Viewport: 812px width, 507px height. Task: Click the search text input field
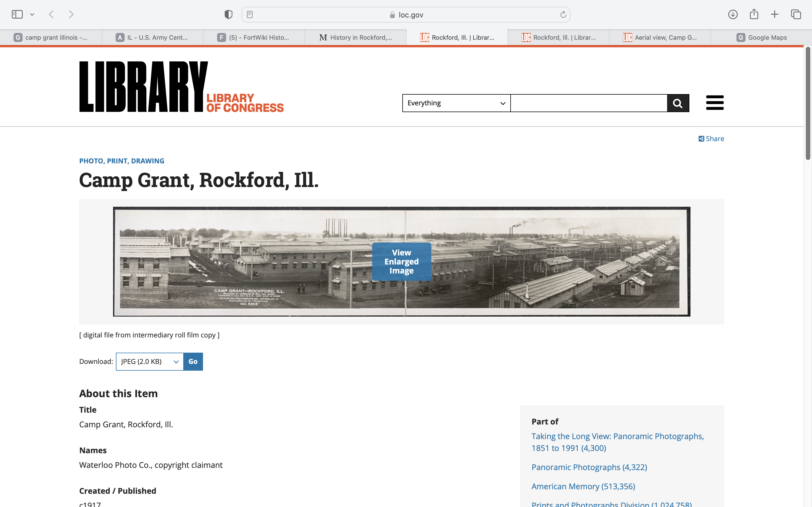click(588, 103)
